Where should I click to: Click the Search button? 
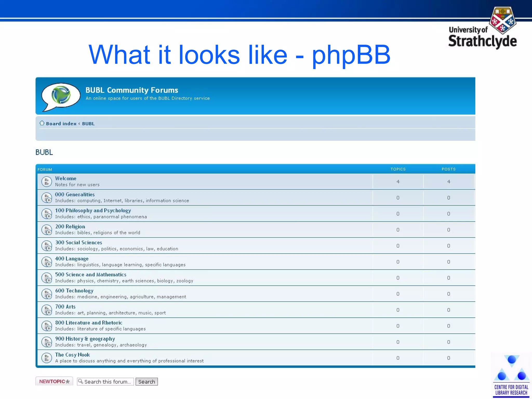tap(147, 382)
